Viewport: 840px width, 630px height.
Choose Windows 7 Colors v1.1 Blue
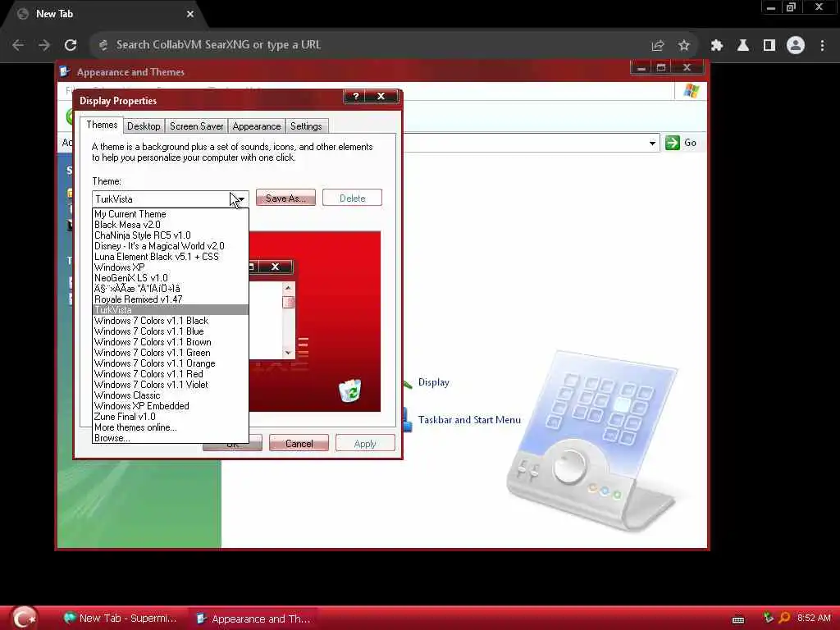(171, 331)
